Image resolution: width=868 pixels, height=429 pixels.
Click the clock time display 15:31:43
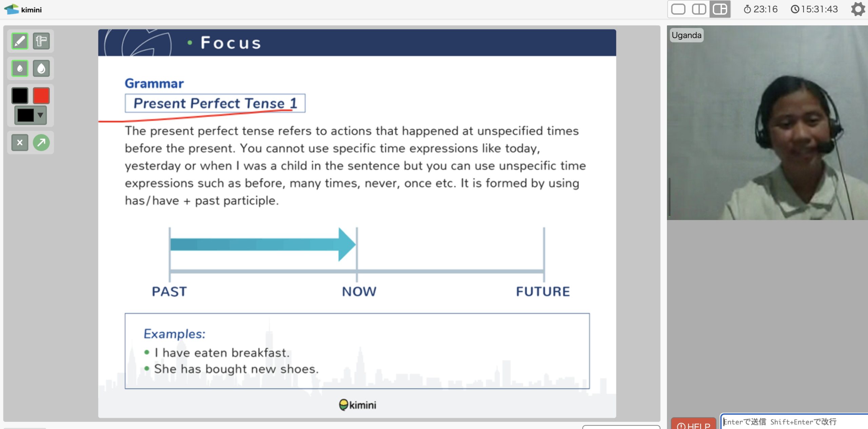pos(814,9)
